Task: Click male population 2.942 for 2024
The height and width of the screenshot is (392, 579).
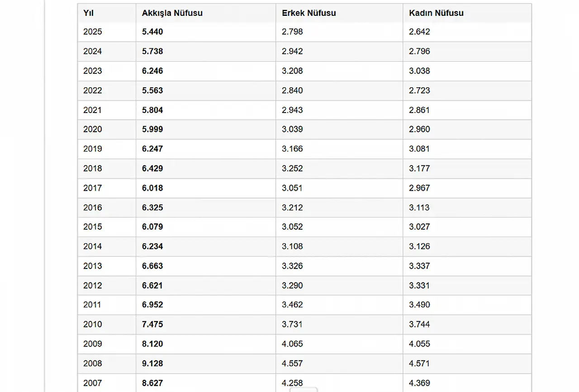Action: tap(292, 51)
